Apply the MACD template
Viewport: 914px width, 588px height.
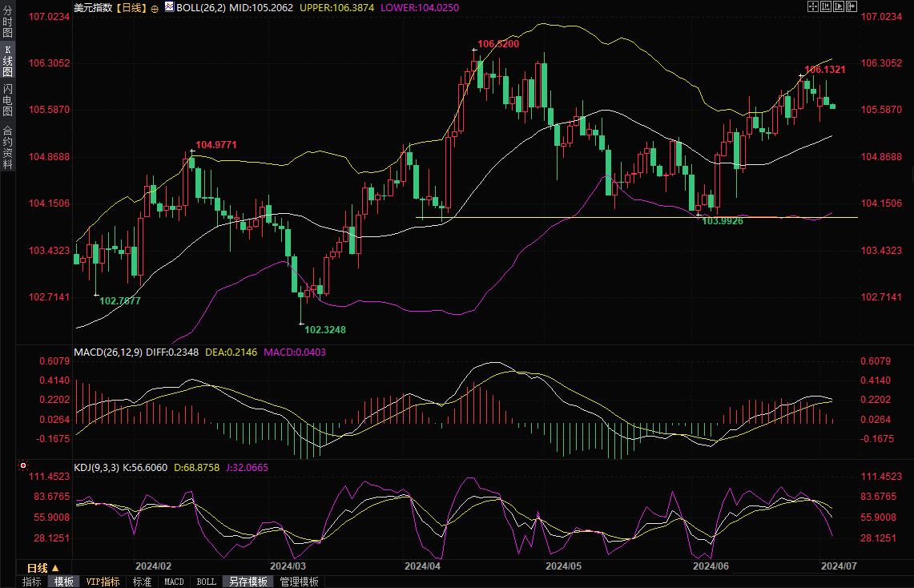click(x=174, y=582)
